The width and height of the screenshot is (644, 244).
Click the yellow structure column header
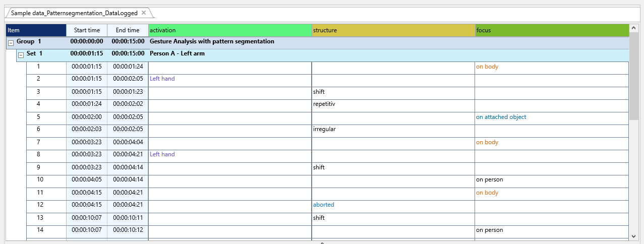(x=393, y=30)
